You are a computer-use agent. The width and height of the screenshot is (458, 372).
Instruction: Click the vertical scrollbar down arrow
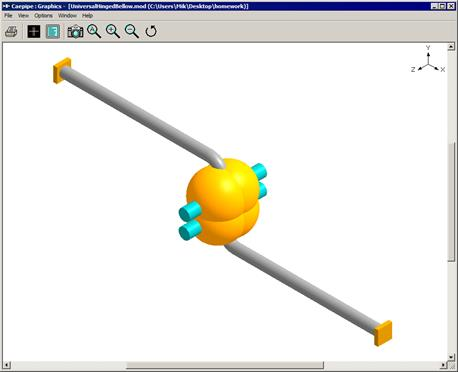click(451, 357)
